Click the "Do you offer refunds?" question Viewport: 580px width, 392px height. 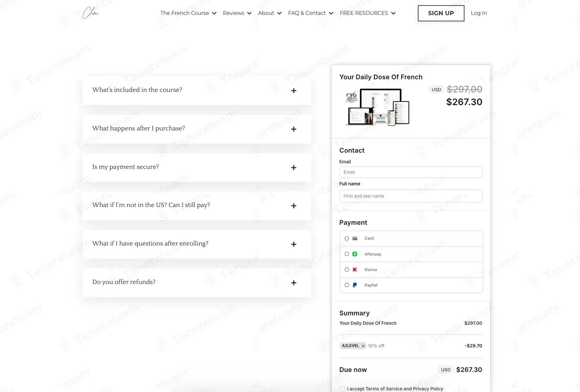click(x=124, y=282)
